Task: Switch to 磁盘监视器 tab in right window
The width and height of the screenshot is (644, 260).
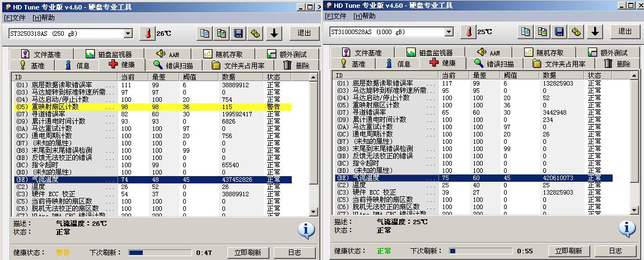Action: (430, 53)
